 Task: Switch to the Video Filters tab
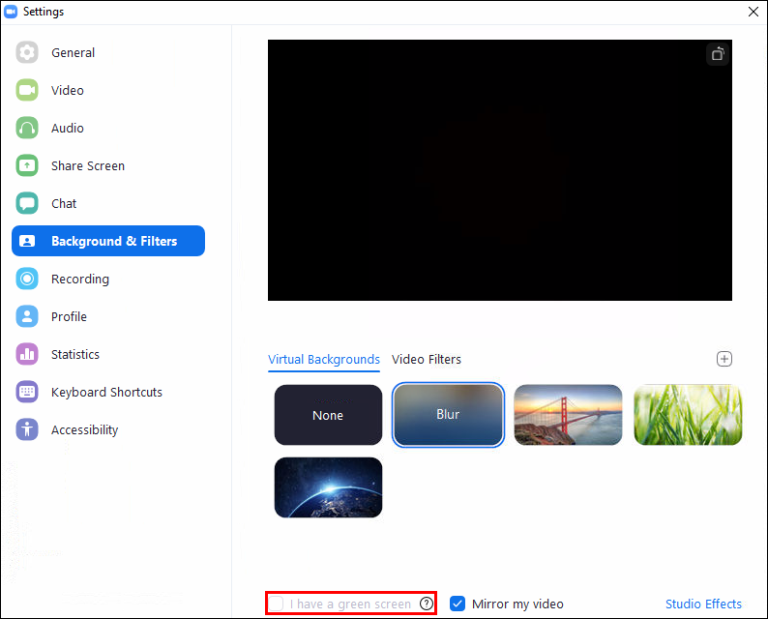(x=426, y=359)
